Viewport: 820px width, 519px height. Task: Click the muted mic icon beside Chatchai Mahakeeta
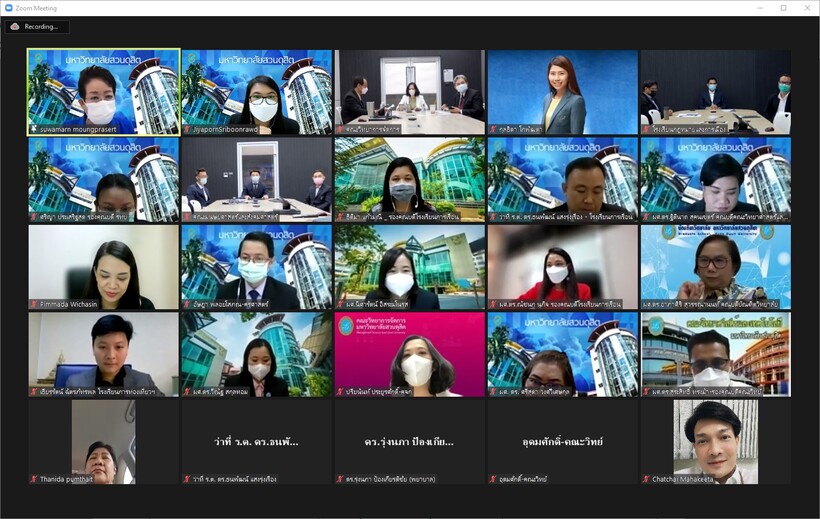(646, 479)
